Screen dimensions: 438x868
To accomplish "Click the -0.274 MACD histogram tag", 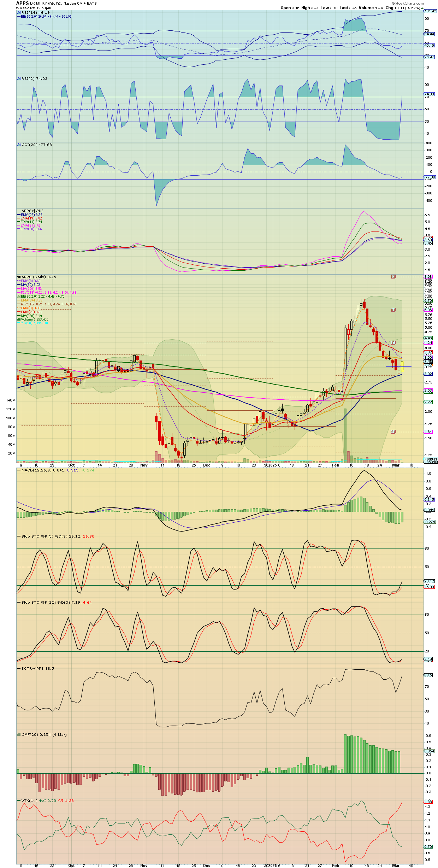I will [430, 522].
